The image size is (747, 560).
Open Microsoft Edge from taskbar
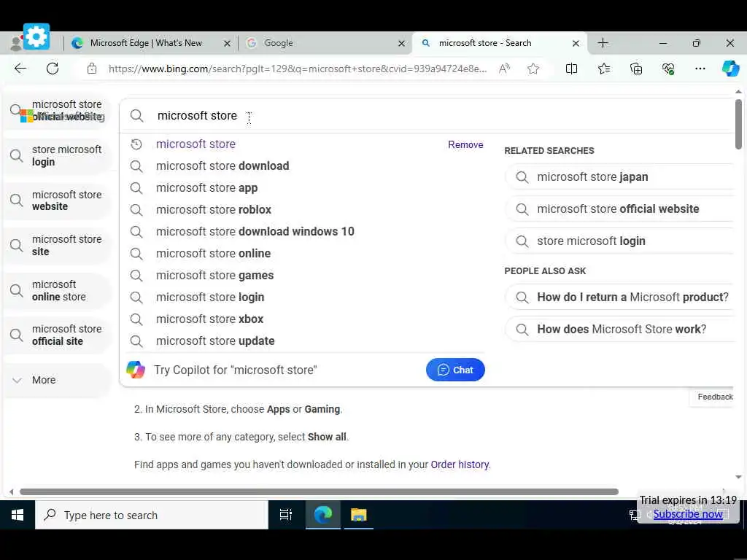tap(322, 515)
